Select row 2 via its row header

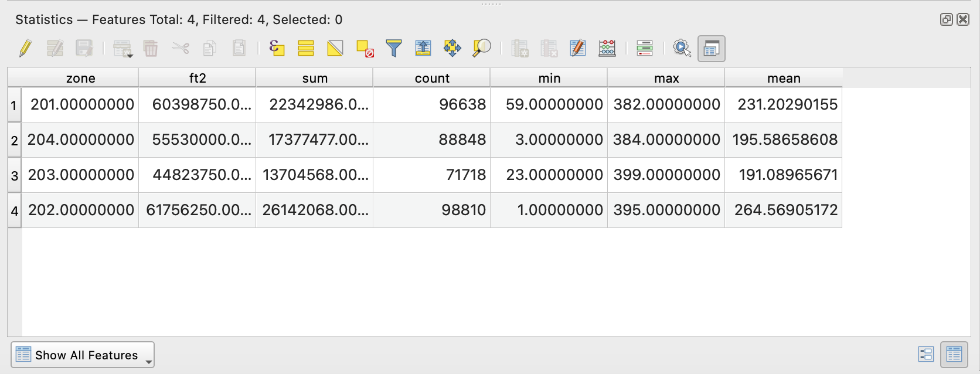14,140
